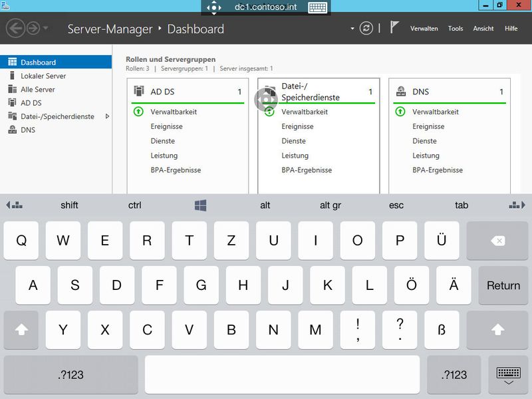Viewport: 532px width, 399px height.
Task: Open Verwaltbarkeit in the DNS tile
Action: (436, 112)
